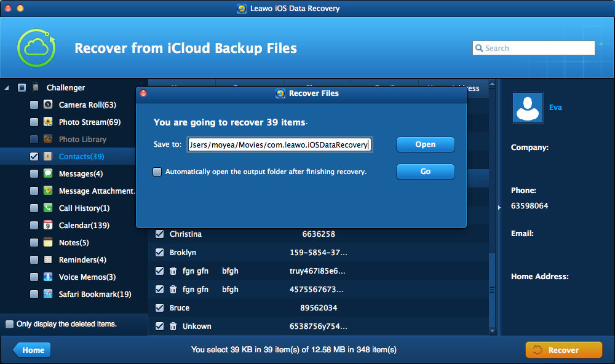This screenshot has width=615, height=364.
Task: Toggle Only display the deleted items
Action: click(x=9, y=324)
